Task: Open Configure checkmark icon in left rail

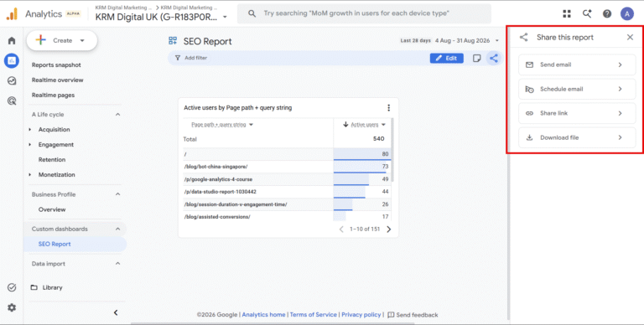Action: (x=12, y=287)
